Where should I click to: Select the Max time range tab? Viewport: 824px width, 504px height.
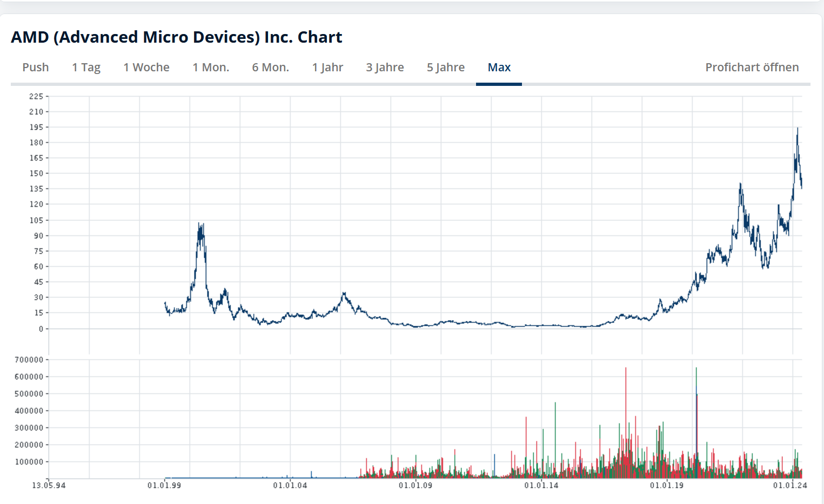pyautogui.click(x=499, y=68)
